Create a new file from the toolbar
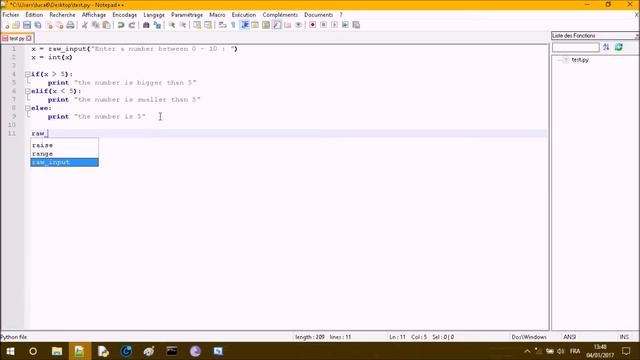Screen dimensions: 640x360 click(6, 25)
